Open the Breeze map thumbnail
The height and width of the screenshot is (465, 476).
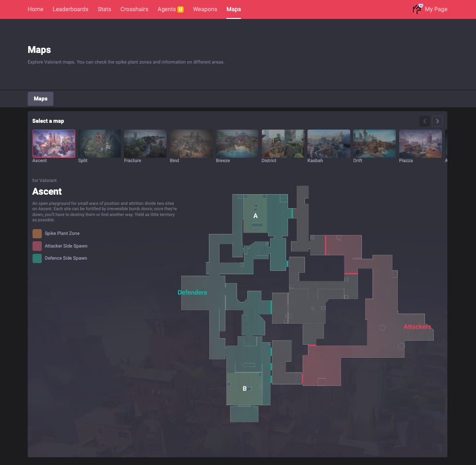coord(237,144)
